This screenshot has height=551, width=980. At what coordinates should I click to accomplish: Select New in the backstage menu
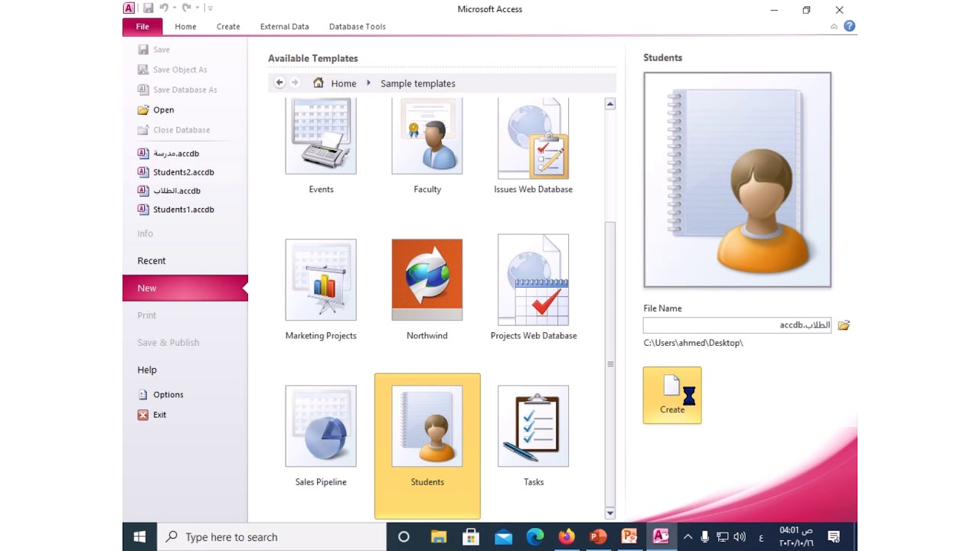click(x=185, y=289)
